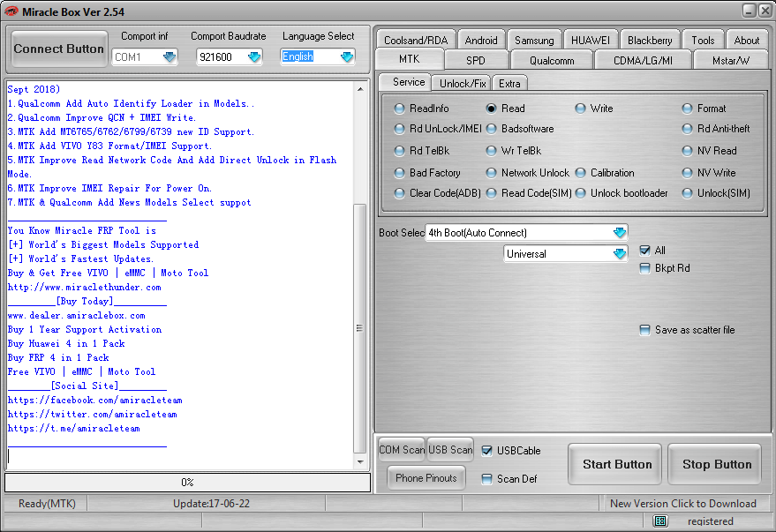The image size is (776, 532).
Task: Expand the Boot Select 4th Boot dropdown
Action: pos(620,232)
